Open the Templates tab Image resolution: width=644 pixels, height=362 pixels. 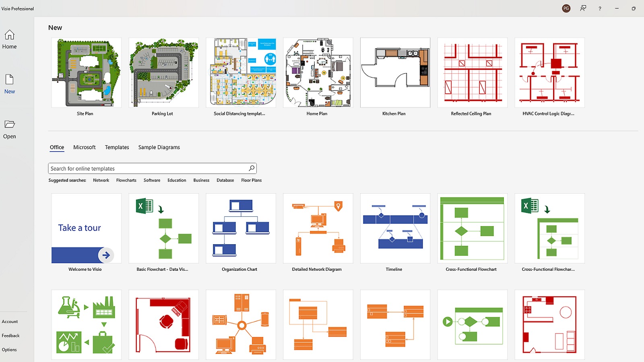[117, 147]
